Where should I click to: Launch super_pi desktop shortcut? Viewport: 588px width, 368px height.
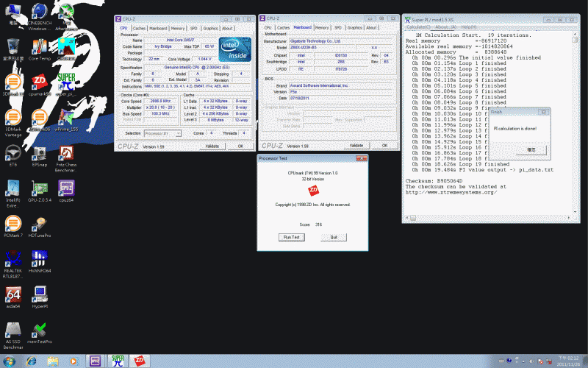(x=66, y=85)
